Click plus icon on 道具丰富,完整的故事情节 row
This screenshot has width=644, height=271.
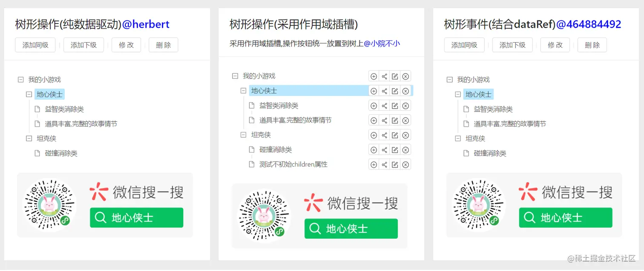(x=374, y=121)
